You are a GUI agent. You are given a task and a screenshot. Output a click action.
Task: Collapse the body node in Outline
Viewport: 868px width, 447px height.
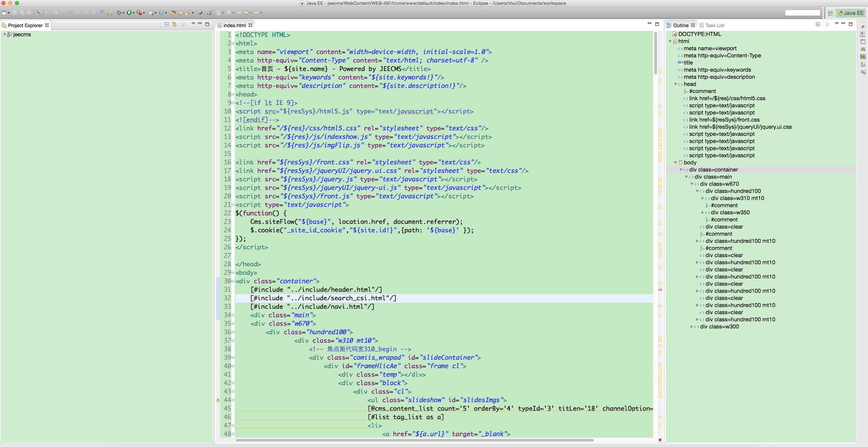click(x=675, y=163)
